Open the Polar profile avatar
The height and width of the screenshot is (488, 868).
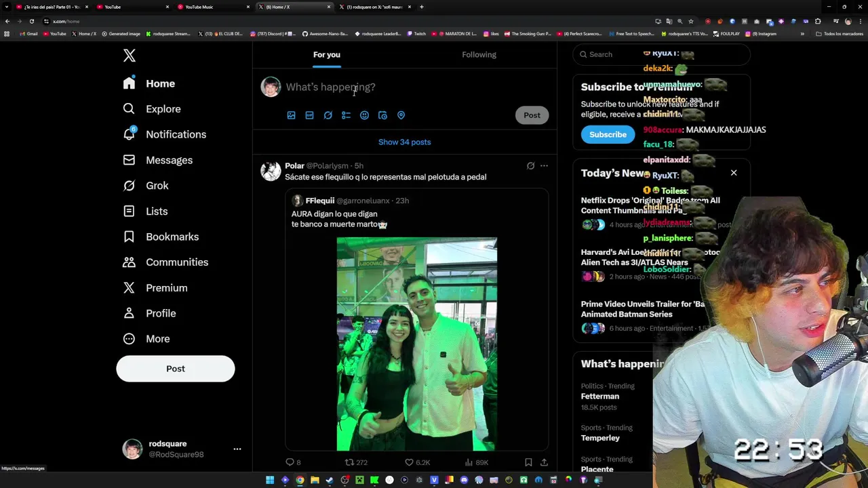[271, 171]
